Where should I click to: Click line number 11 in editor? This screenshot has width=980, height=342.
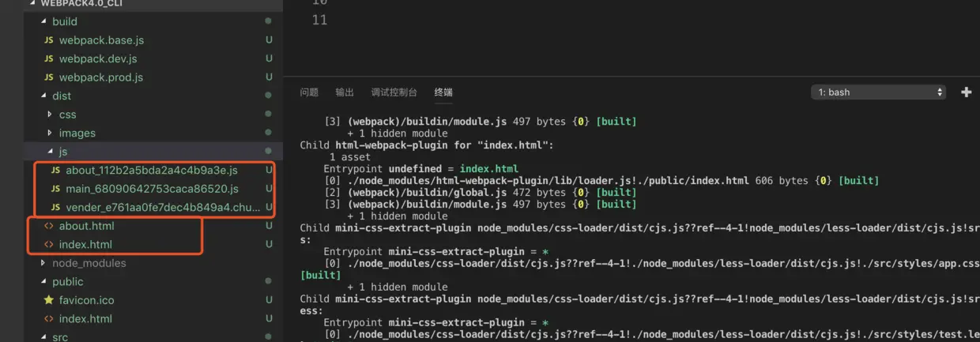click(x=319, y=21)
